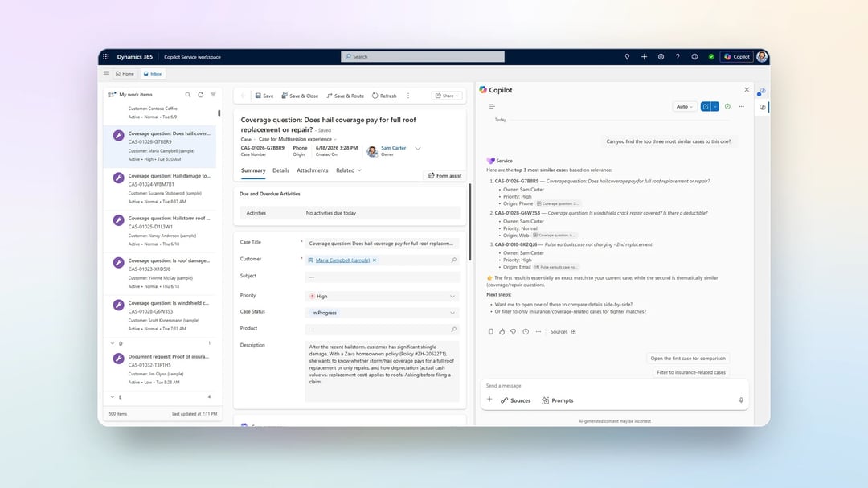Open Copilot conversation list menu icon
868x488 pixels.
click(492, 106)
